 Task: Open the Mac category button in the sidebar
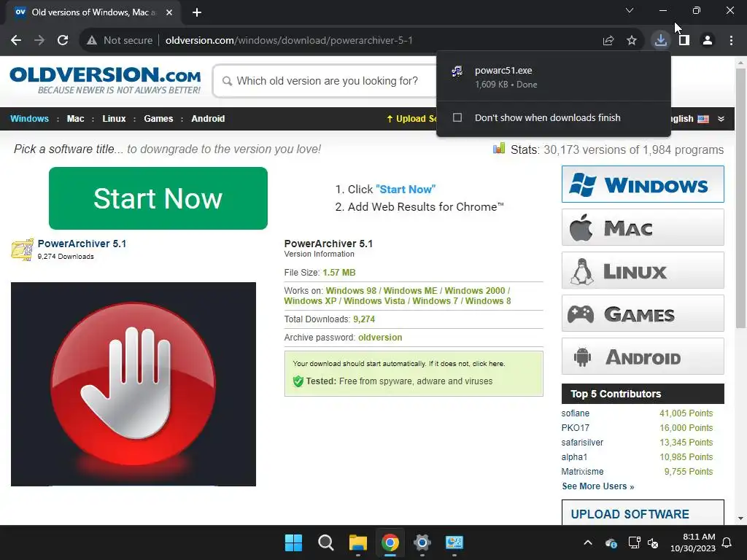643,227
